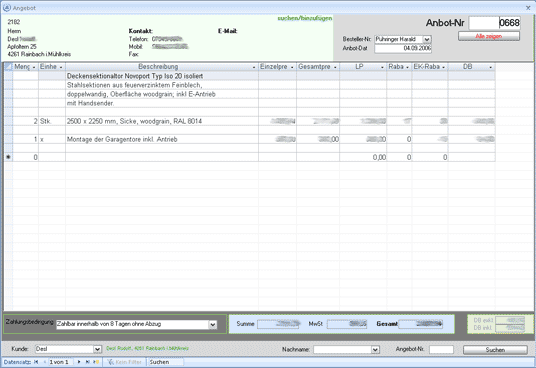Select the row selector of the Stk. row

9,121
